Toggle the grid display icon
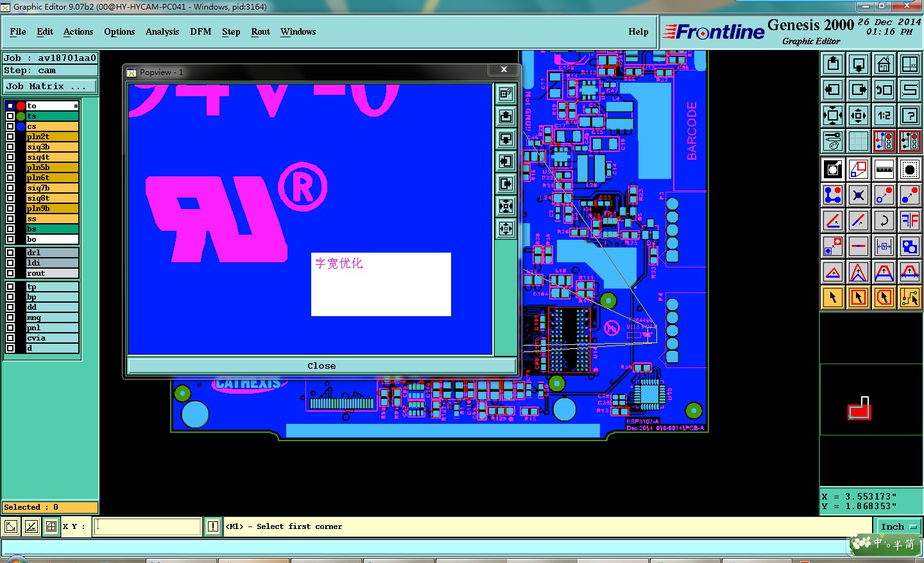Viewport: 924px width, 563px height. pos(859,141)
